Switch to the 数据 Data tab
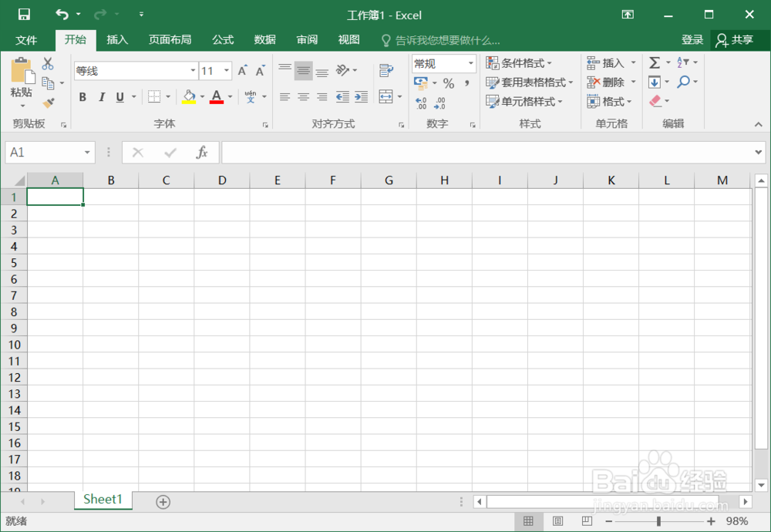Image resolution: width=771 pixels, height=532 pixels. [264, 40]
